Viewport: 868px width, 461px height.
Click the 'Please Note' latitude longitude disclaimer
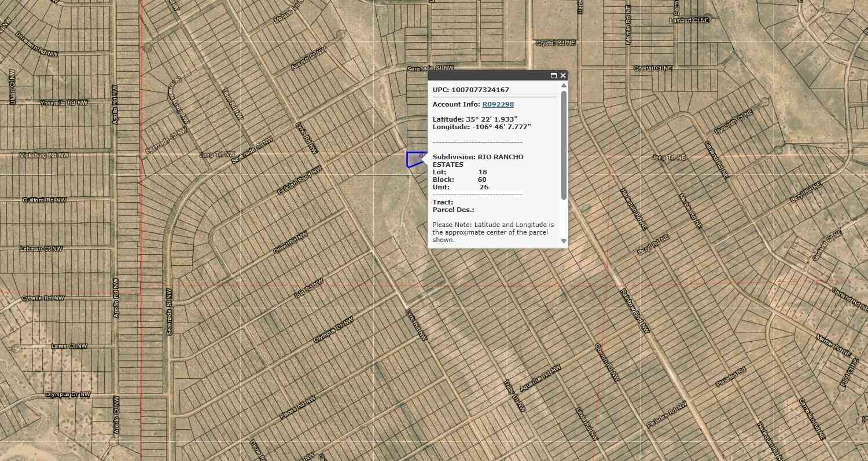pyautogui.click(x=493, y=232)
